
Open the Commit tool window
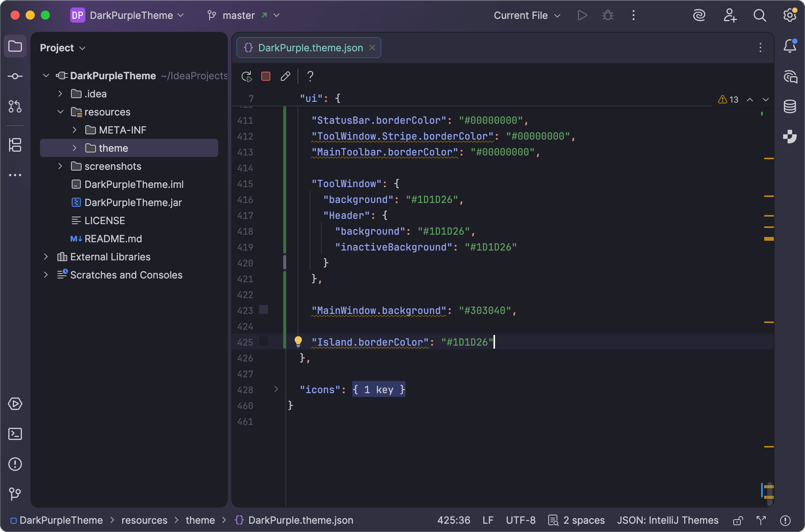point(15,76)
